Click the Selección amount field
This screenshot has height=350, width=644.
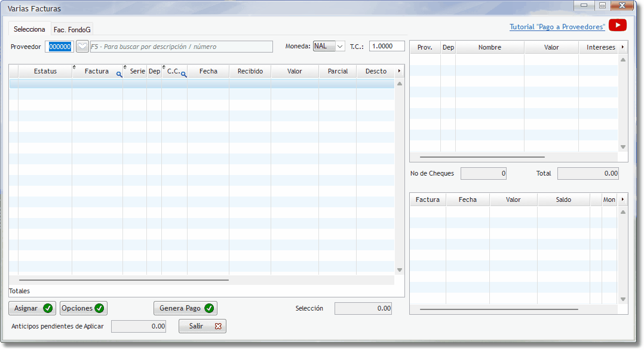(363, 309)
